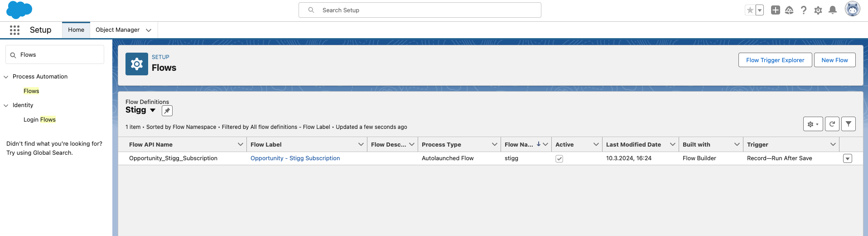Switch to the Object Manager tab
Screen dimensions: 868x236
[117, 30]
